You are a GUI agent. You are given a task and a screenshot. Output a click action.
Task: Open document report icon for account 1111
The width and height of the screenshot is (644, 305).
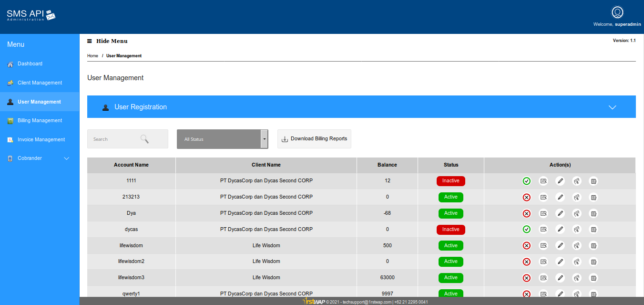pos(593,181)
